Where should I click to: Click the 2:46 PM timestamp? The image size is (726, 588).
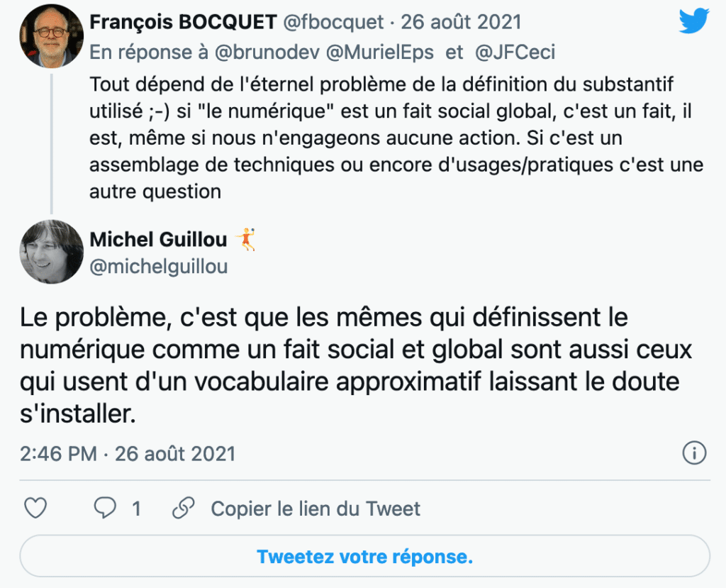coord(58,454)
